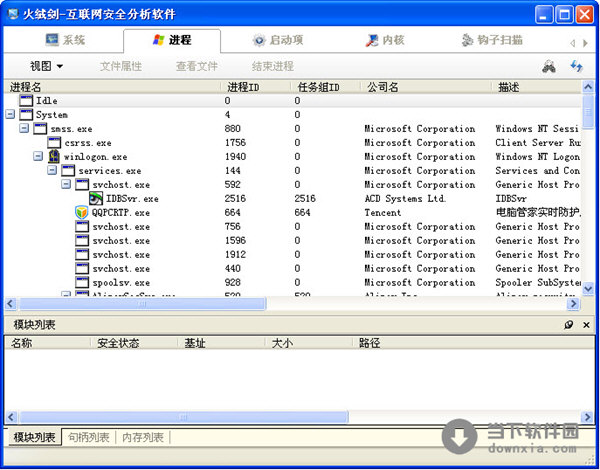
Task: Sort by the 公司名 column header
Action: pyautogui.click(x=426, y=87)
